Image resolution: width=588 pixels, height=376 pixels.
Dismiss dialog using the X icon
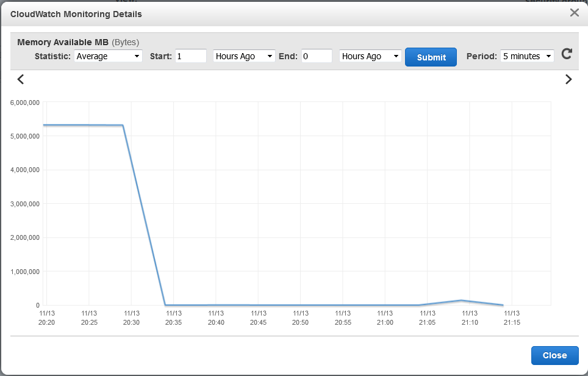pyautogui.click(x=574, y=12)
